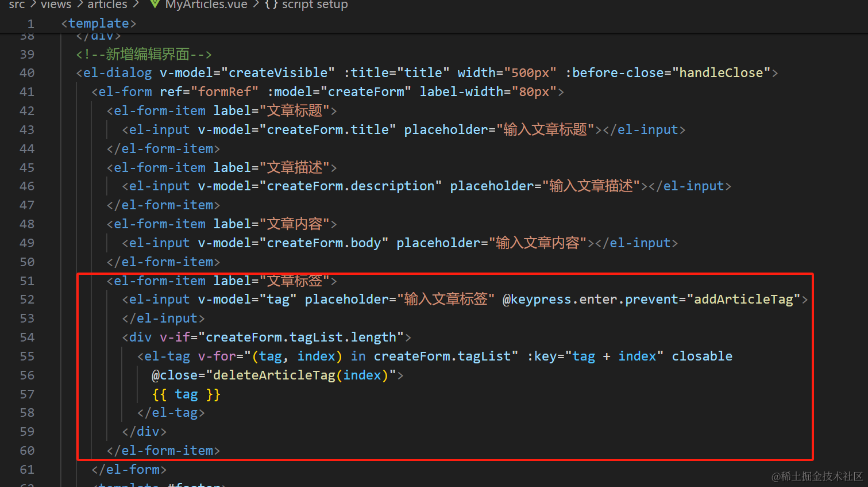868x487 pixels.
Task: Click the addArticleTag handler name
Action: point(744,299)
